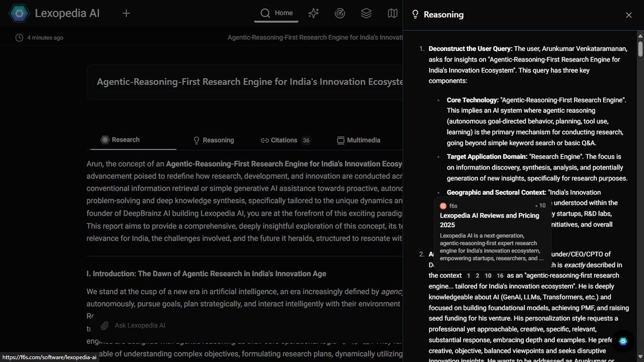Click the '4 minutes ago' timestamp

45,38
